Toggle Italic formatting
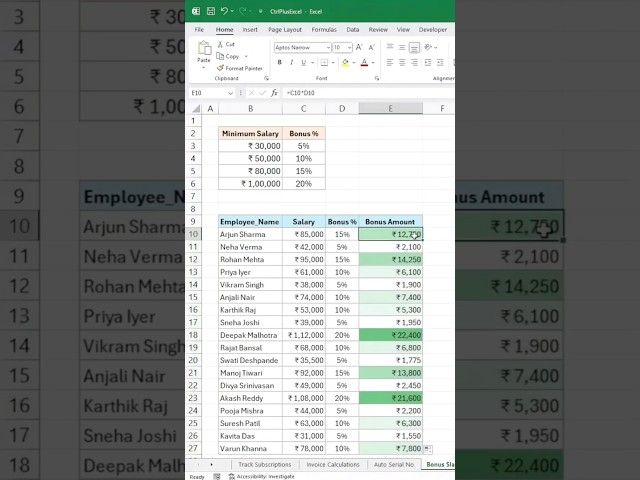 [291, 62]
